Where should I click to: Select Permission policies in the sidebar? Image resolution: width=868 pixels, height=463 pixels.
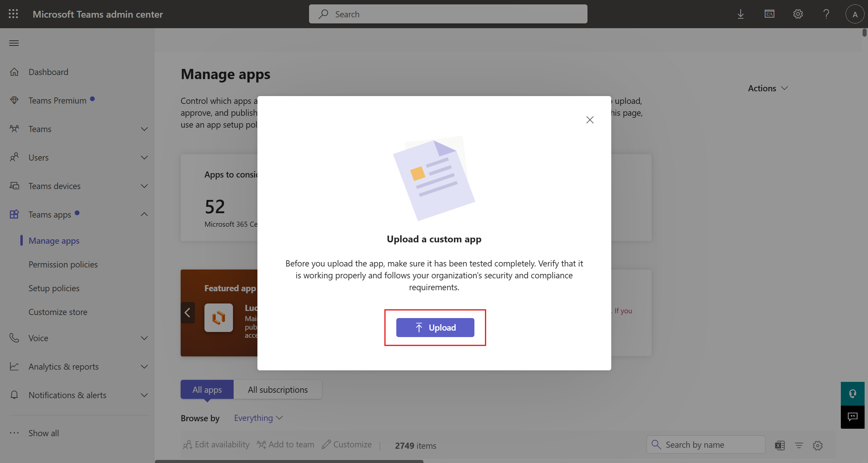click(63, 264)
